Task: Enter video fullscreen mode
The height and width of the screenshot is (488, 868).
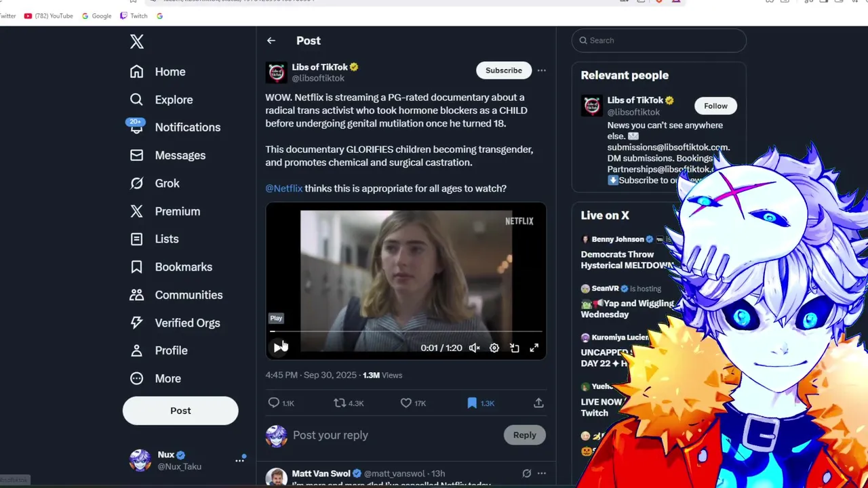Action: point(534,348)
